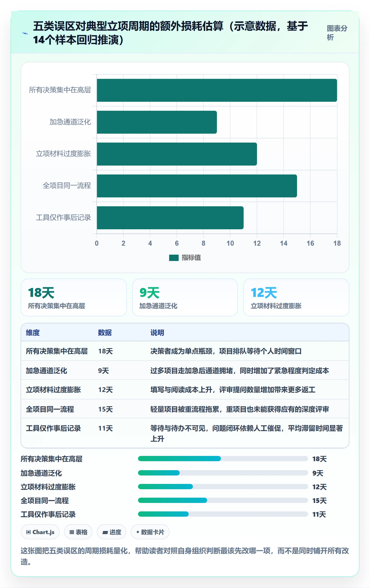Click the x-axis label 10
The height and width of the screenshot is (588, 370).
click(230, 243)
